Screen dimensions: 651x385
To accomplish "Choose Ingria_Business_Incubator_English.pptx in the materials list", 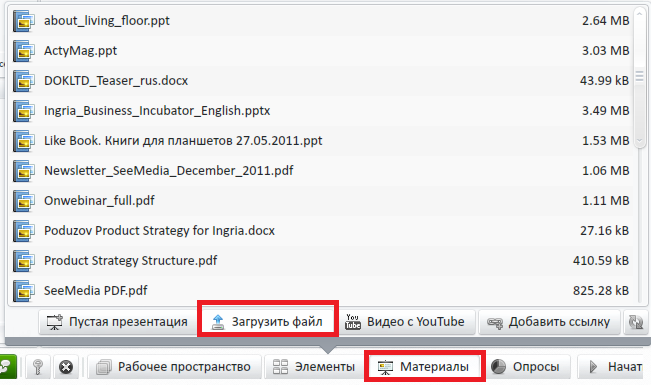I will click(157, 111).
